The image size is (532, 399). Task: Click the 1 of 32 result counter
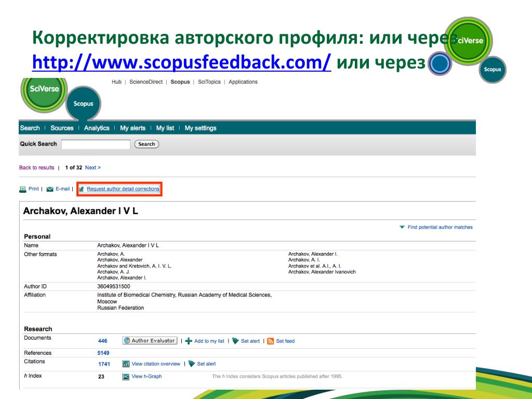pos(74,168)
